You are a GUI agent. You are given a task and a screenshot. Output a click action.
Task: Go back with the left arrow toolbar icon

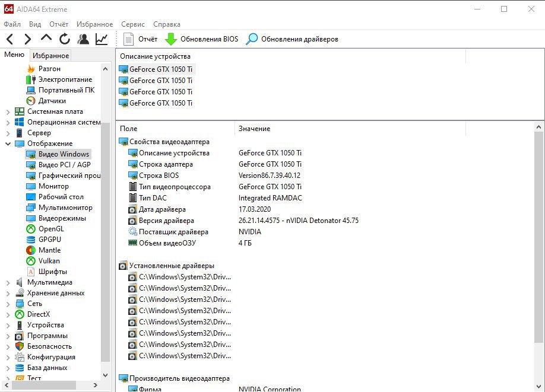pyautogui.click(x=10, y=39)
